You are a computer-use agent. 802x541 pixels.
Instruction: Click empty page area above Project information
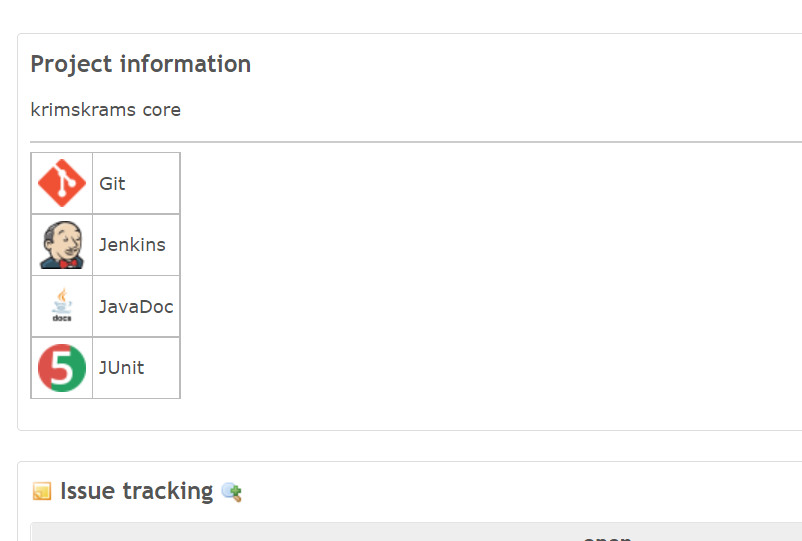(401, 16)
